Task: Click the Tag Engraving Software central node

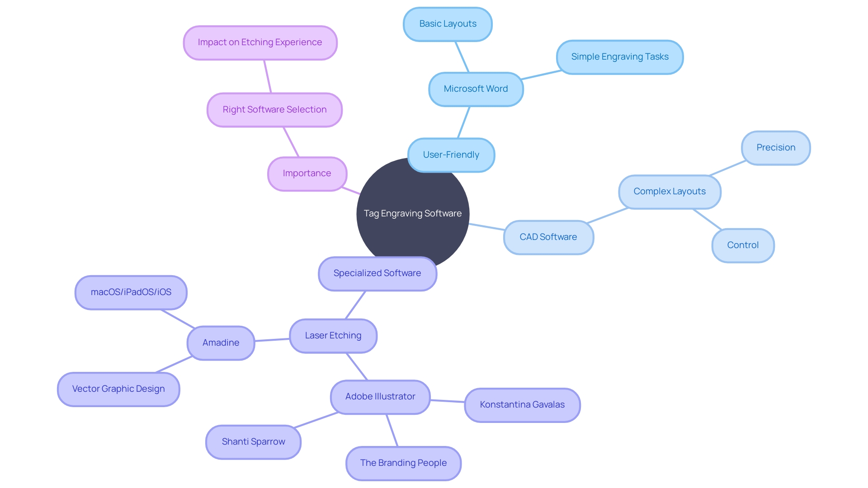Action: pos(413,213)
